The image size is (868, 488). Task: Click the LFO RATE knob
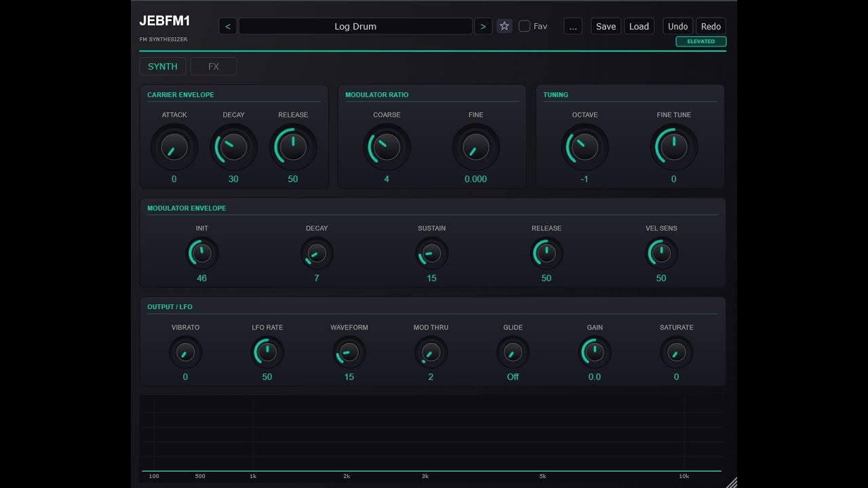(267, 352)
